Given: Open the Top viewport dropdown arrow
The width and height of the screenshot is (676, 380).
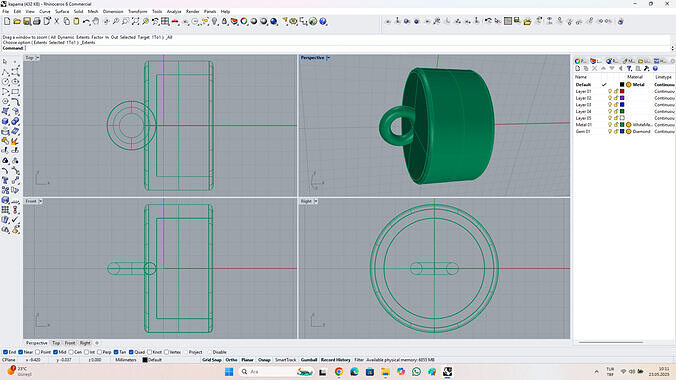Looking at the screenshot, I should point(38,58).
